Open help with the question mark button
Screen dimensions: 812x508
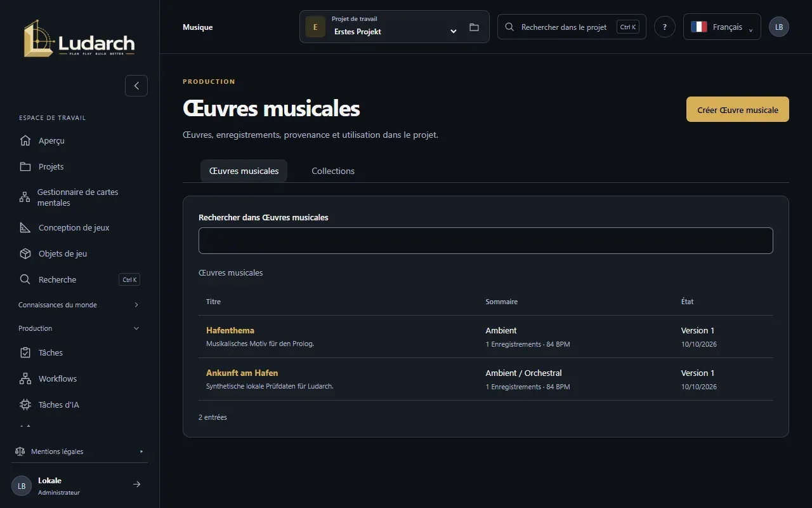click(x=665, y=27)
